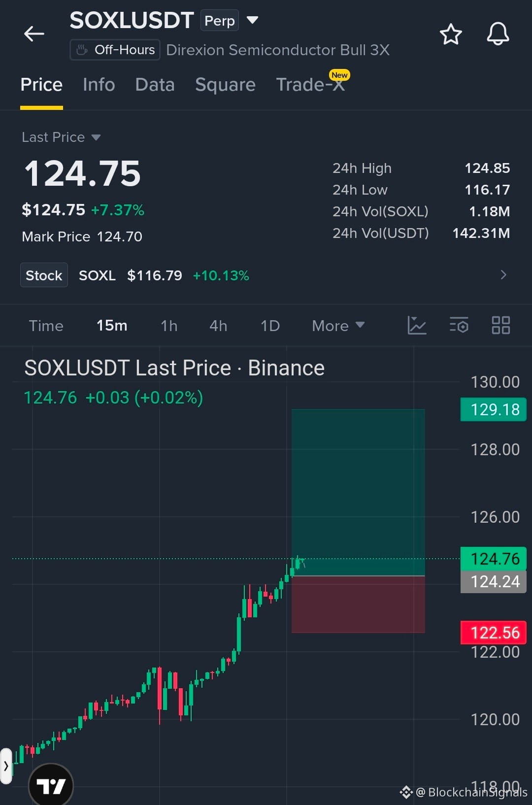Switch to the Info tab
532x805 pixels.
(99, 85)
